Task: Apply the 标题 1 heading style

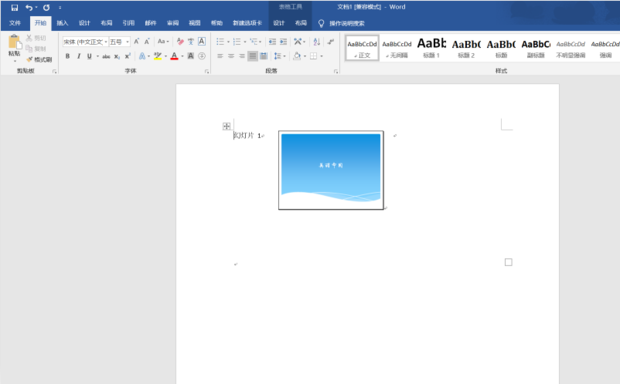Action: [431, 48]
